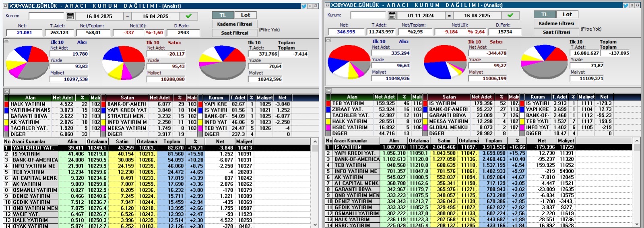Sort by Alim column in left window table
Image resolution: width=644 pixels, height=228 pixels.
tap(72, 142)
